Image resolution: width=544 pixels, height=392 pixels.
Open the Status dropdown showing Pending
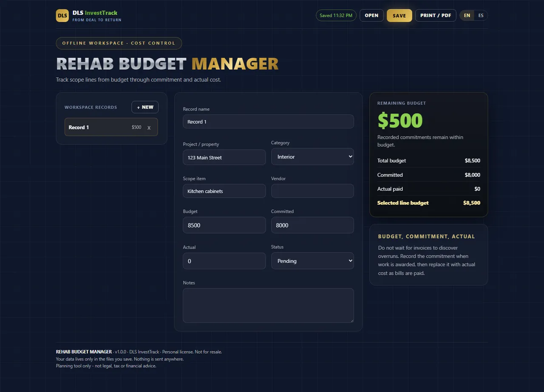click(312, 261)
